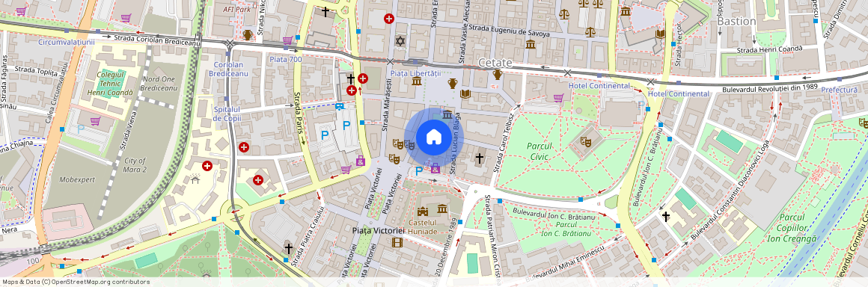Open the cinema film icon below Piața Victoriei

397,242
